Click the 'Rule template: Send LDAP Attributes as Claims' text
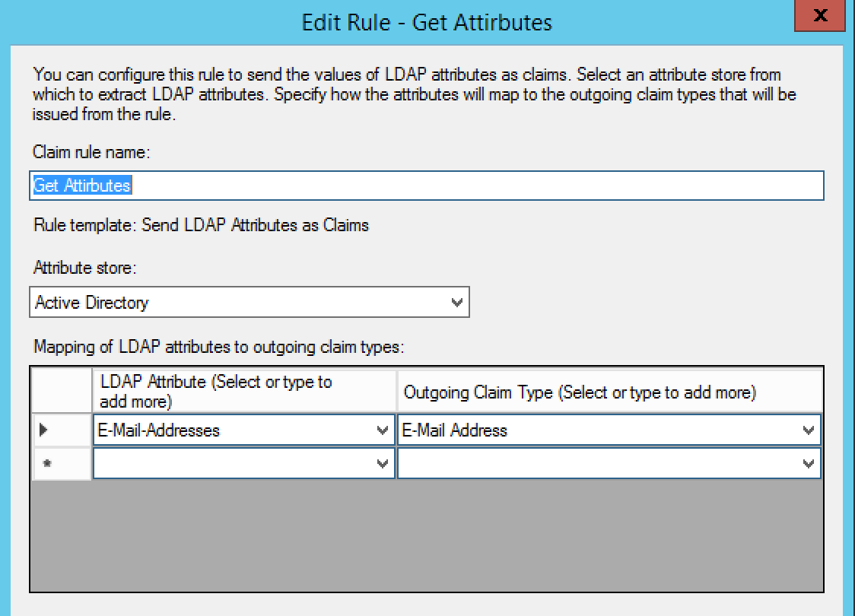The width and height of the screenshot is (855, 616). (202, 225)
